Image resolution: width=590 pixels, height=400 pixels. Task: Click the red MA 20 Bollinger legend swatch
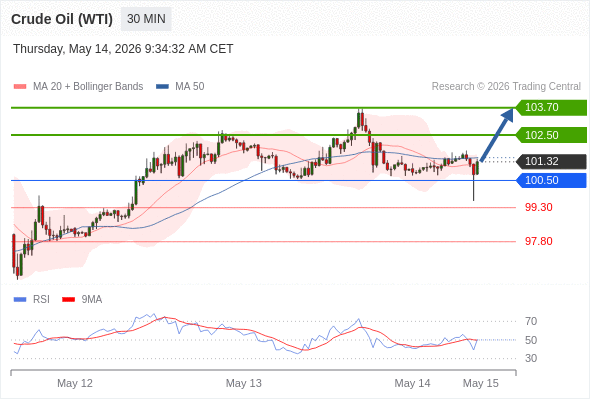20,87
